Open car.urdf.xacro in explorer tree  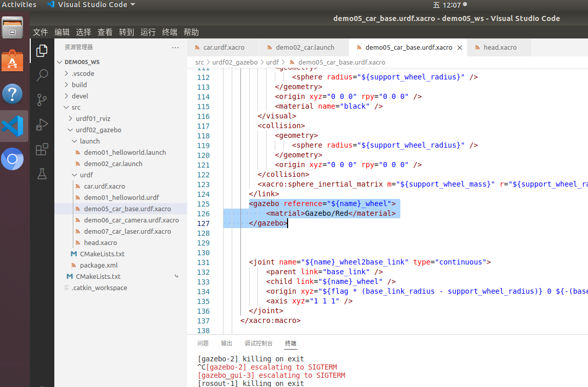tap(104, 187)
